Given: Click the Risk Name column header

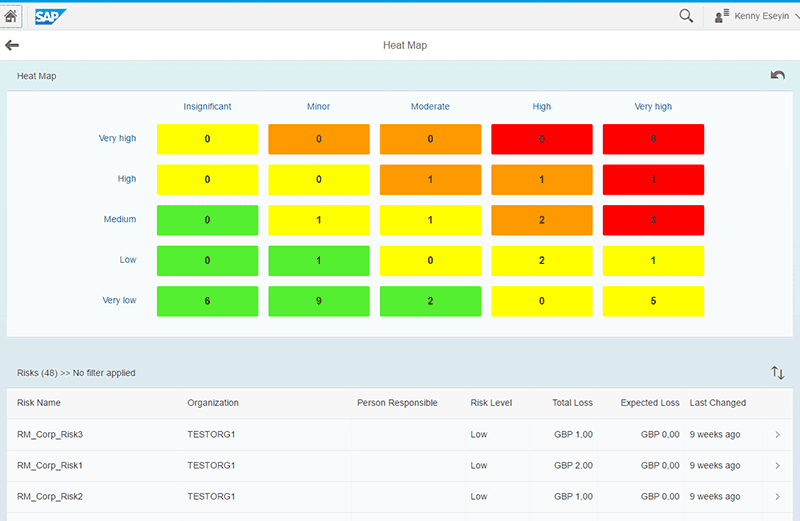Looking at the screenshot, I should (x=39, y=403).
